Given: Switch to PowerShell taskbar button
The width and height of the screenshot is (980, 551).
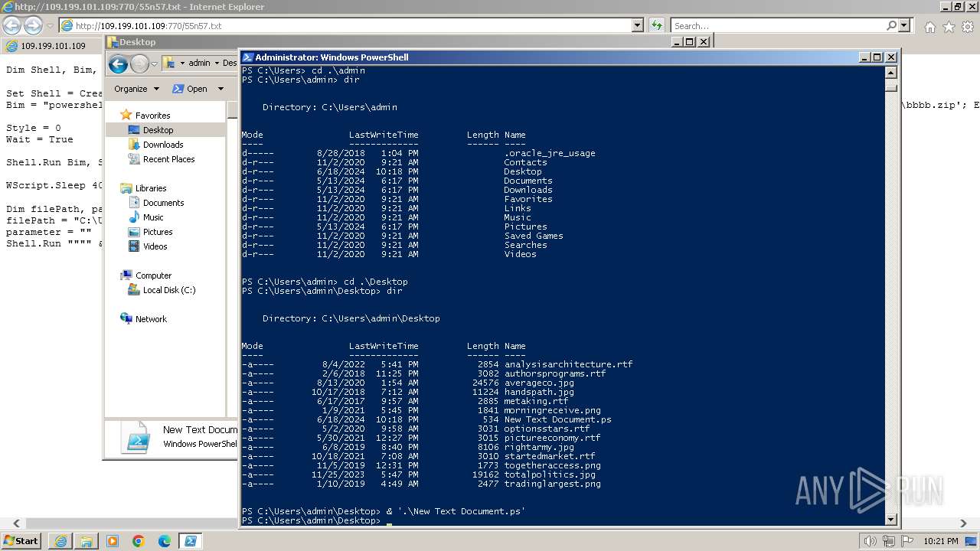Looking at the screenshot, I should coord(191,541).
